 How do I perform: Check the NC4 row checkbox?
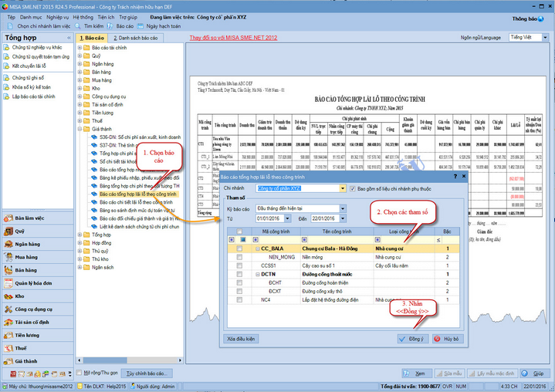click(239, 299)
